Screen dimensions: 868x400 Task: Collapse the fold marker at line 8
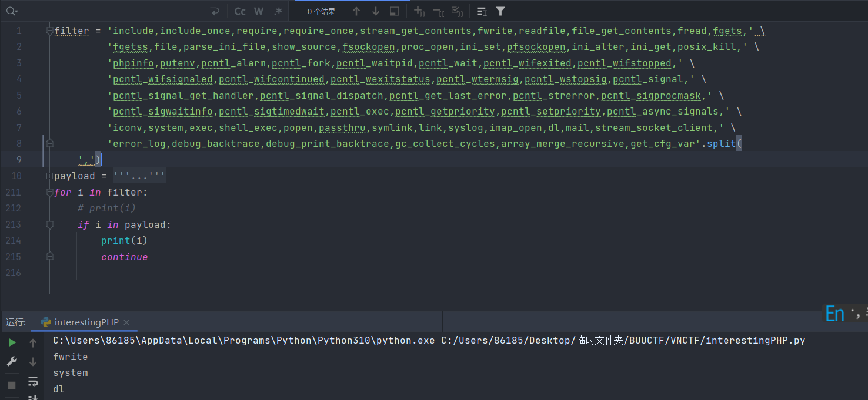tap(49, 143)
